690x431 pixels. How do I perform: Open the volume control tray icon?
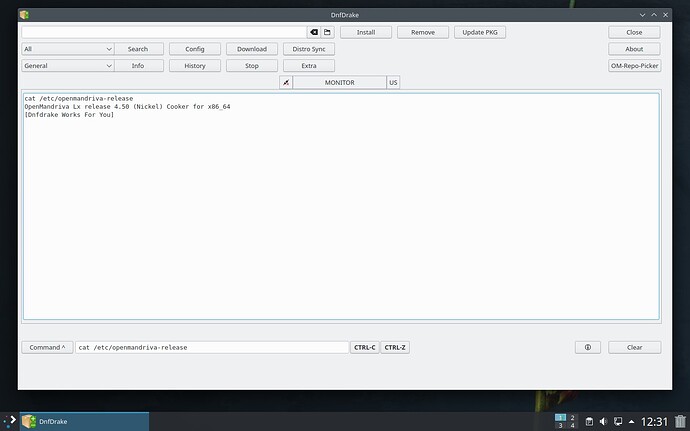[603, 421]
